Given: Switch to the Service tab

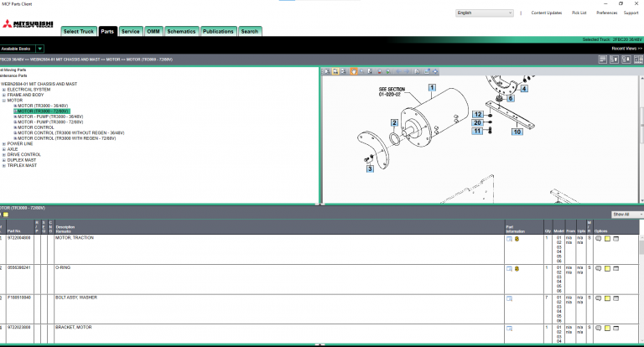Looking at the screenshot, I should pyautogui.click(x=131, y=31).
